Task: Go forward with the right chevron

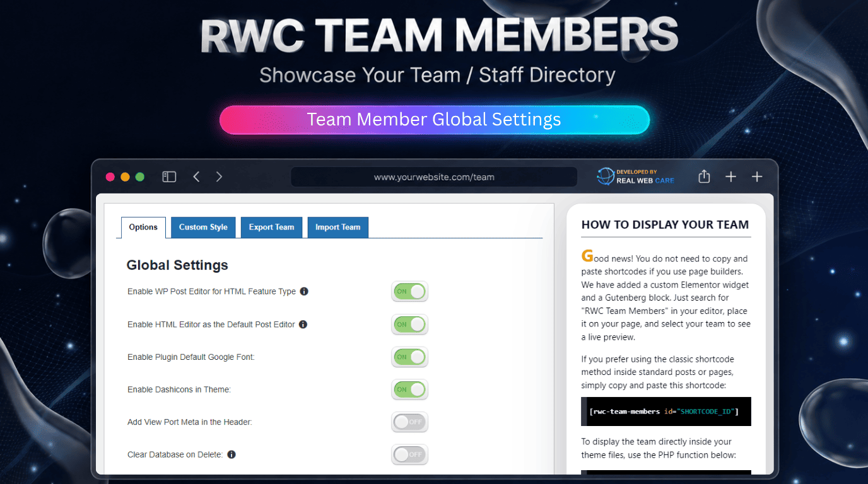Action: pyautogui.click(x=219, y=177)
